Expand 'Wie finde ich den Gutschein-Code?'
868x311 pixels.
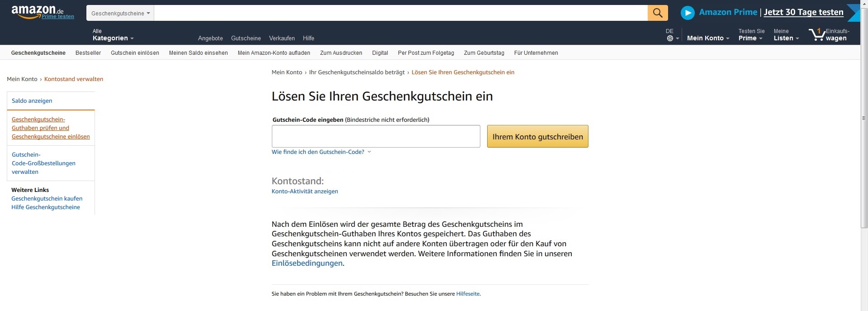[321, 152]
